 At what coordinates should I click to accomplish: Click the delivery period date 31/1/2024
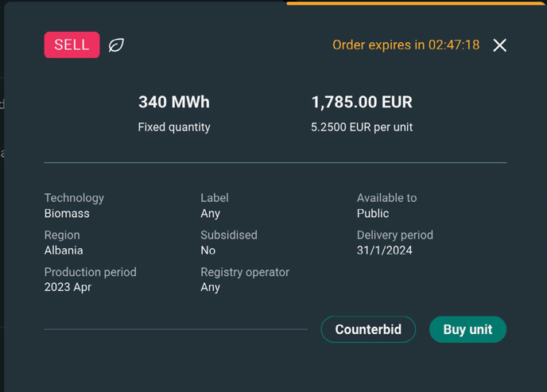(385, 250)
